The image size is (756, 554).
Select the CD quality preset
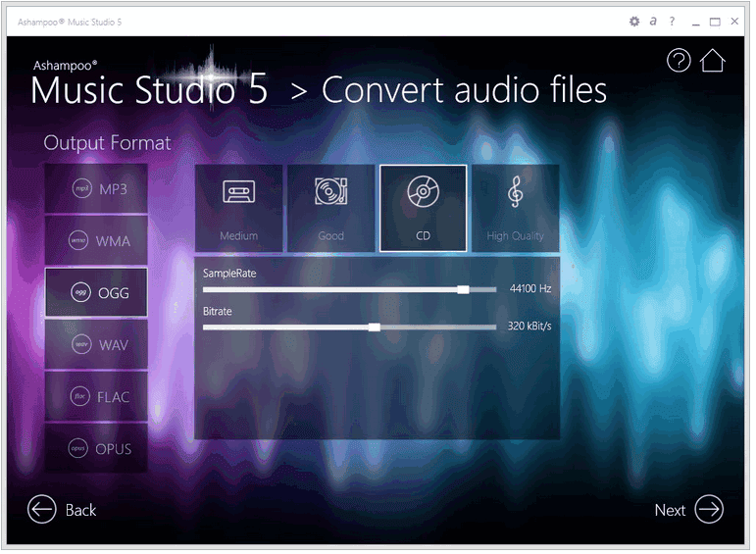click(423, 208)
